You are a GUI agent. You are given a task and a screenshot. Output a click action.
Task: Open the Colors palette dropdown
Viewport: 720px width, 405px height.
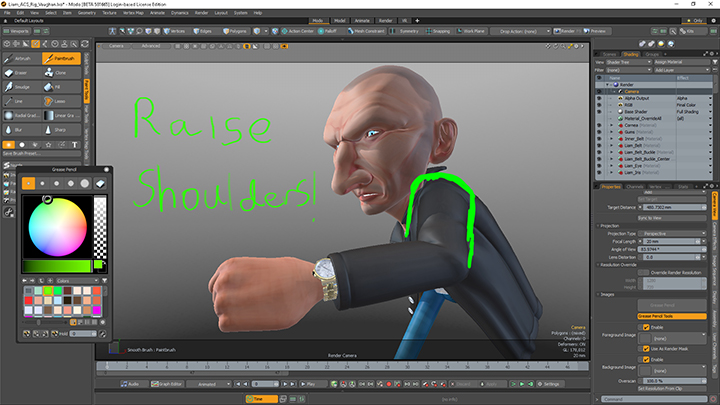(75, 280)
